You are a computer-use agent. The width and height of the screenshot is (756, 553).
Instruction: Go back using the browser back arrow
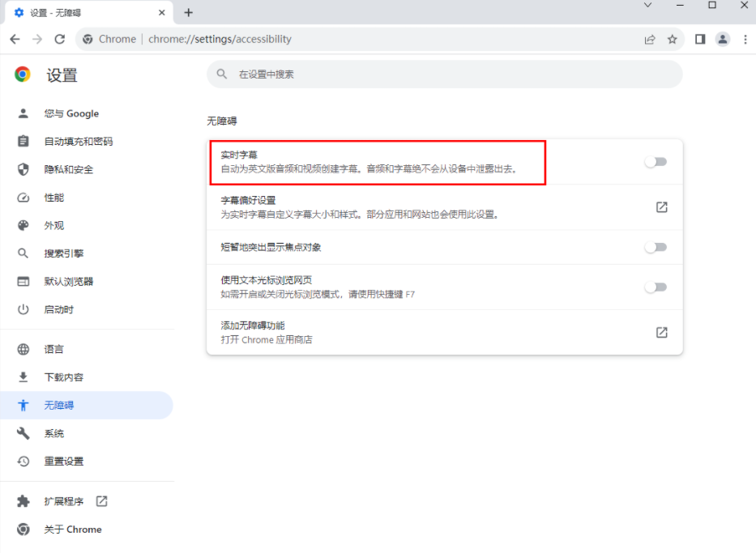(15, 39)
